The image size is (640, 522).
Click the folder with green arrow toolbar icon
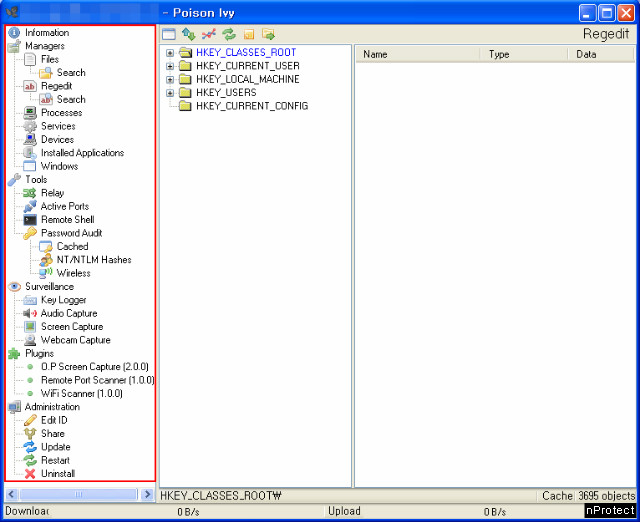(268, 34)
